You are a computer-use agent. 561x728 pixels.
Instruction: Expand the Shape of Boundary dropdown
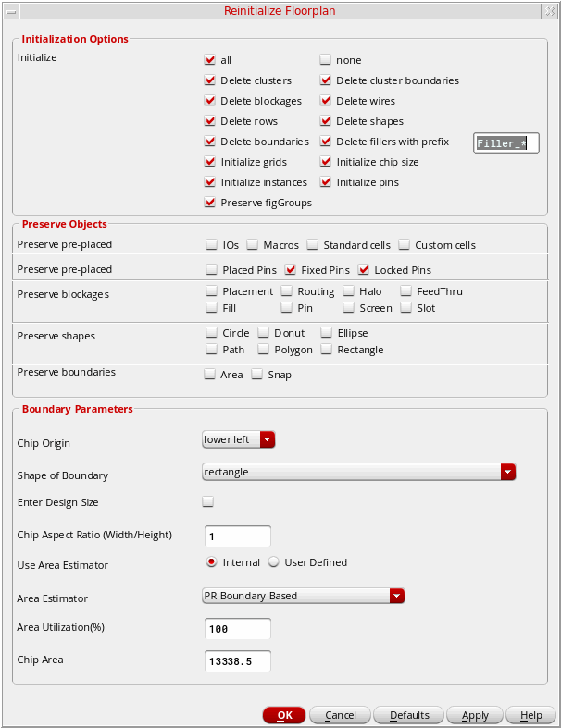point(358,472)
